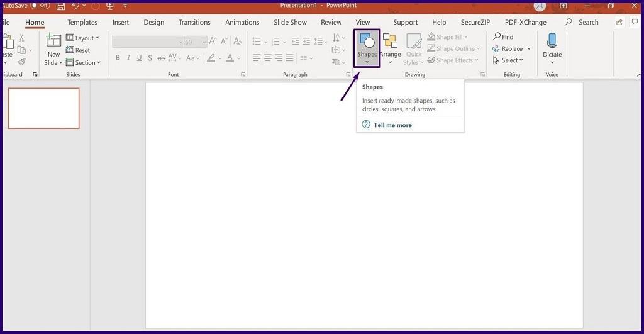The width and height of the screenshot is (644, 334).
Task: Click the Cut scissors icon
Action: pyautogui.click(x=21, y=38)
